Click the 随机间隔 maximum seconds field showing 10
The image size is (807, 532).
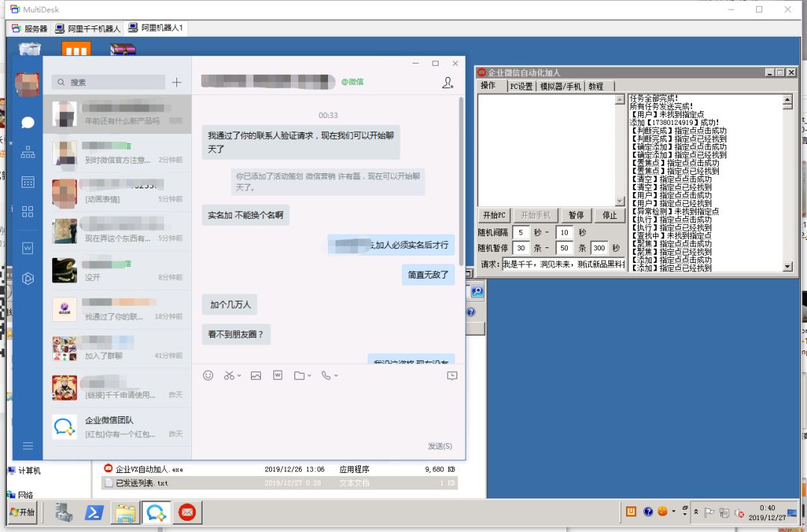coord(565,232)
